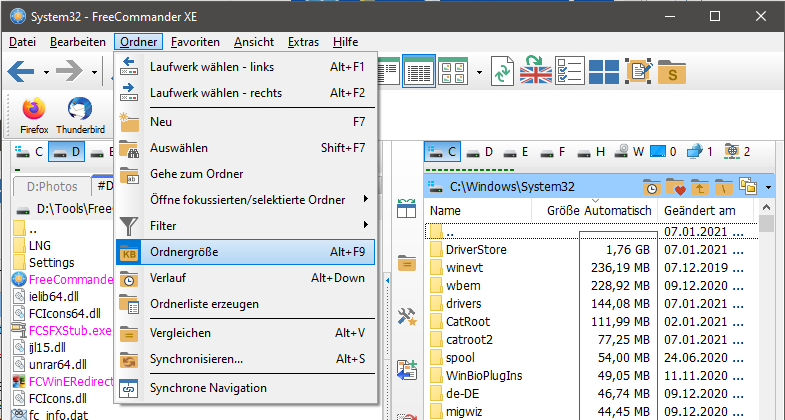Open the view mode dropdown arrow
785x420 pixels.
pyautogui.click(x=480, y=72)
